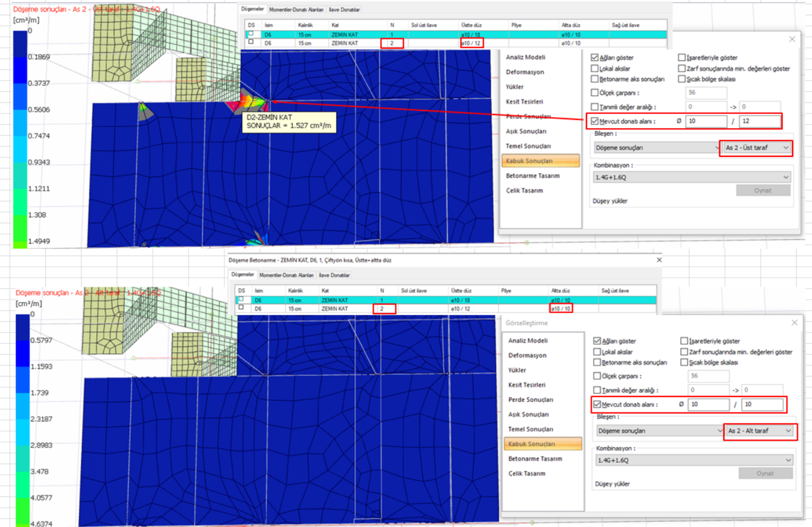
Task: Enable Lokal akslar in Görselleştirme dialog
Action: click(x=597, y=352)
